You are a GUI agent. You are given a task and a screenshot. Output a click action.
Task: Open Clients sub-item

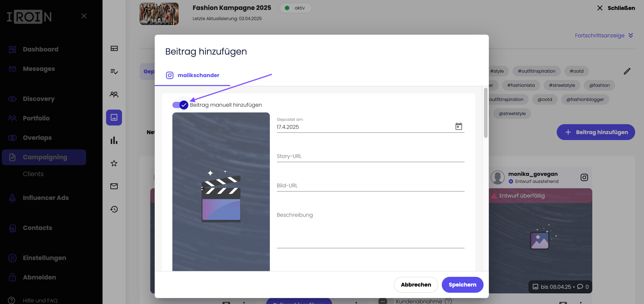(33, 174)
